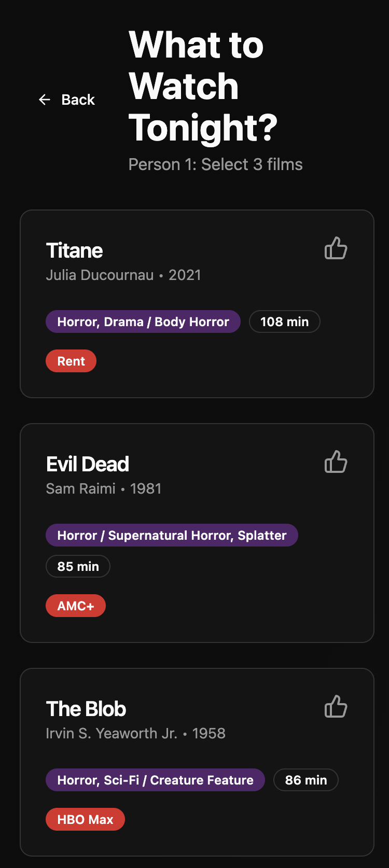Like Titane with the thumbs-up icon
Screen dimensions: 389x868
[x=336, y=248]
